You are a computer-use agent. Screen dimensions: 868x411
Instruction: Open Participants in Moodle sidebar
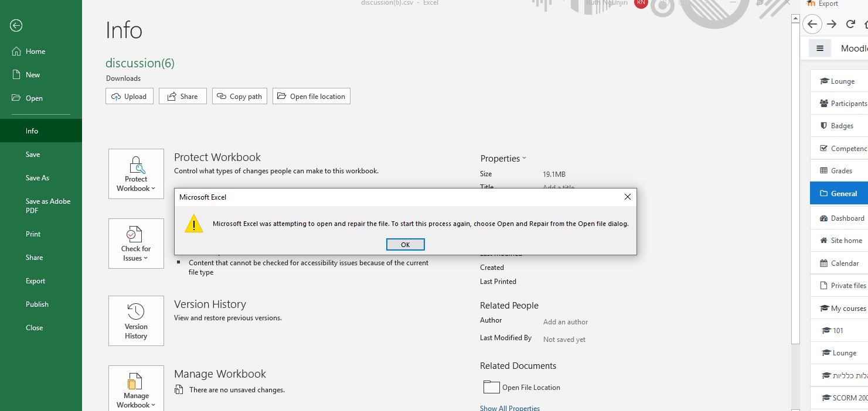(839, 103)
